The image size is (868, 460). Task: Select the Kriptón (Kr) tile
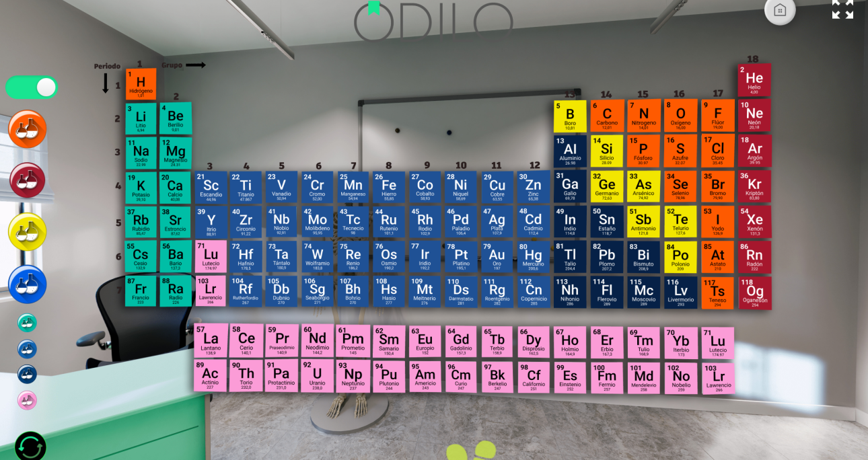point(754,186)
